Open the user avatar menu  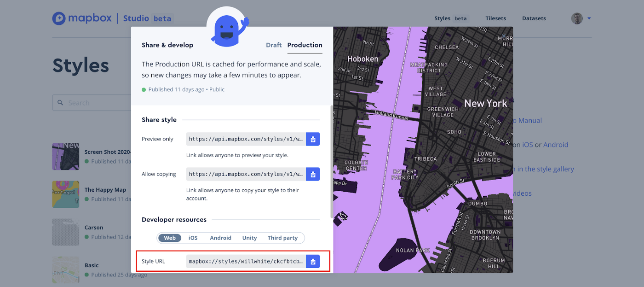click(577, 18)
